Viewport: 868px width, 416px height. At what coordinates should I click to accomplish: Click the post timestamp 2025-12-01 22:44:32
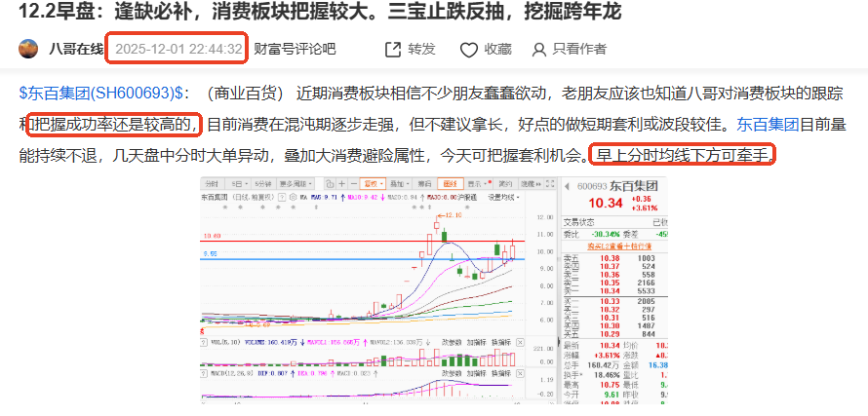(178, 50)
